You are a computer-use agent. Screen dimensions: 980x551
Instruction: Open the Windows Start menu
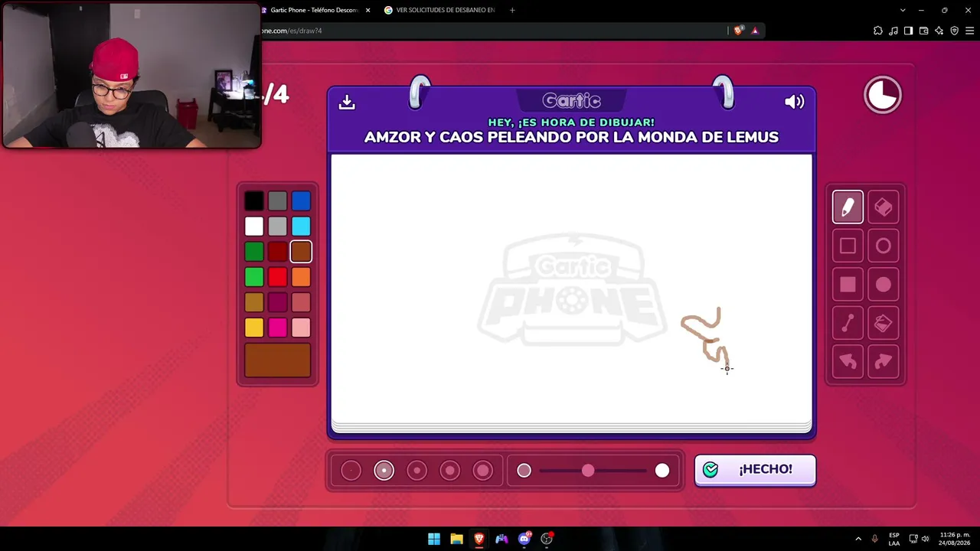point(434,539)
